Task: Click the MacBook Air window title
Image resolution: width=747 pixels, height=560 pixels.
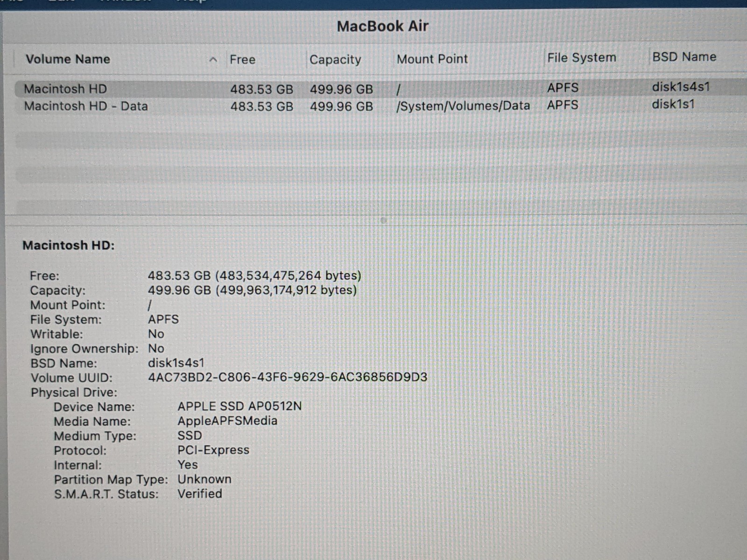Action: click(383, 26)
